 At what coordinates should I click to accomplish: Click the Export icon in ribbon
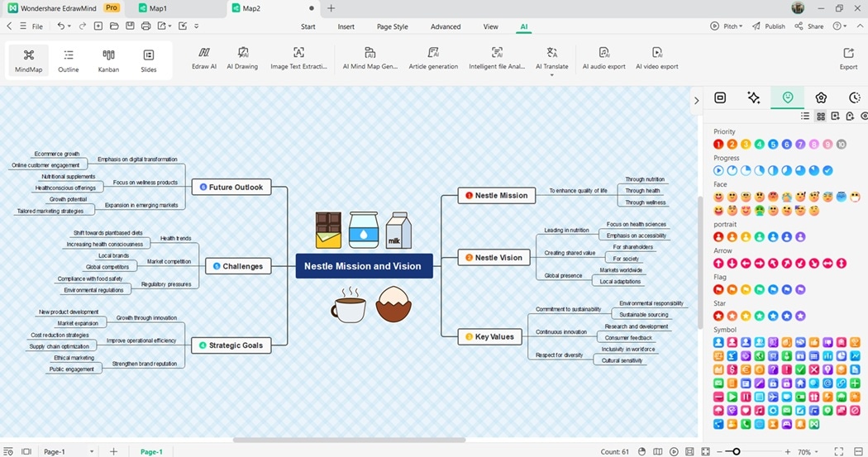click(848, 59)
